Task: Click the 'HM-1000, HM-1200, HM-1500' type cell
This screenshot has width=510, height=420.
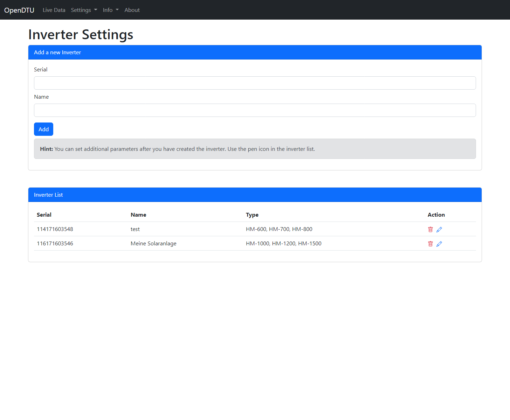Action: (283, 244)
